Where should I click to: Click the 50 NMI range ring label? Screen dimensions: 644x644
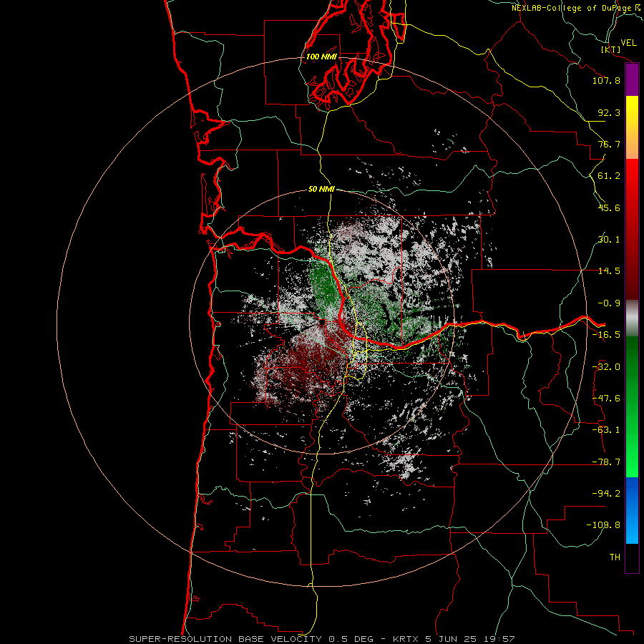tap(321, 190)
